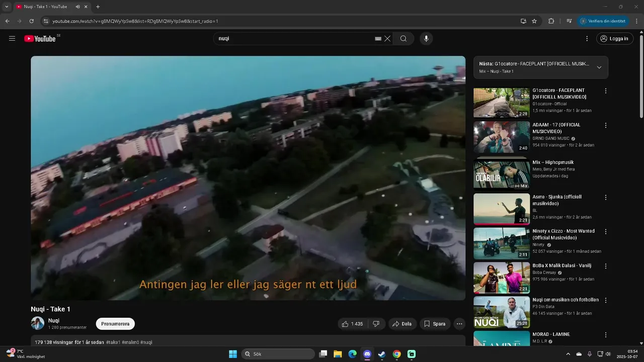Open MORAD - LAMINE video title
The height and width of the screenshot is (362, 644).
(x=551, y=334)
